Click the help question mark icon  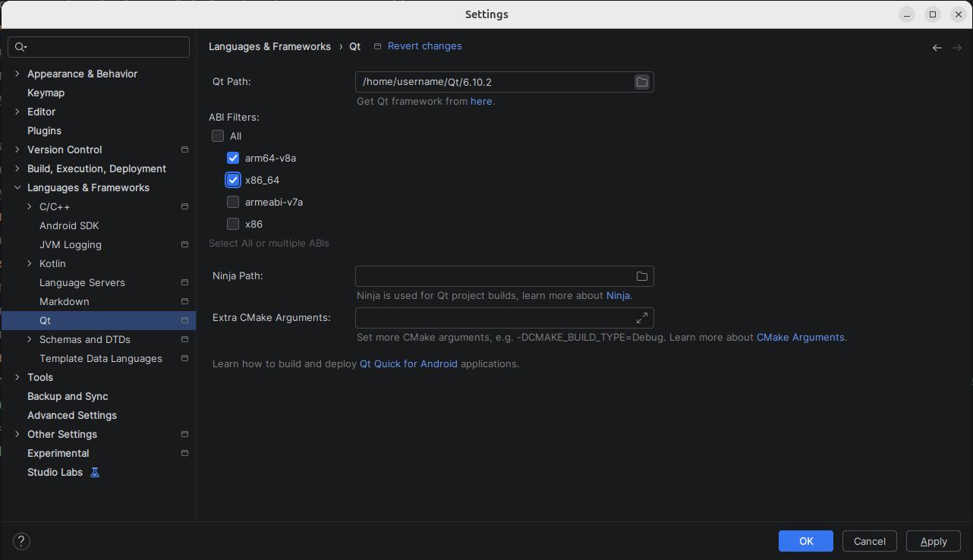[21, 541]
